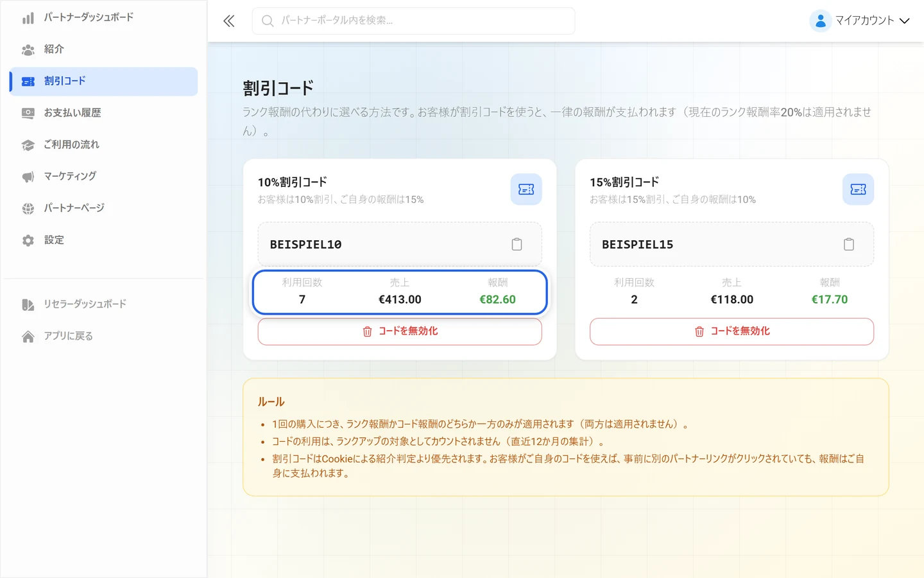
Task: Open パートナーダッシュボード menu item
Action: (x=103, y=17)
